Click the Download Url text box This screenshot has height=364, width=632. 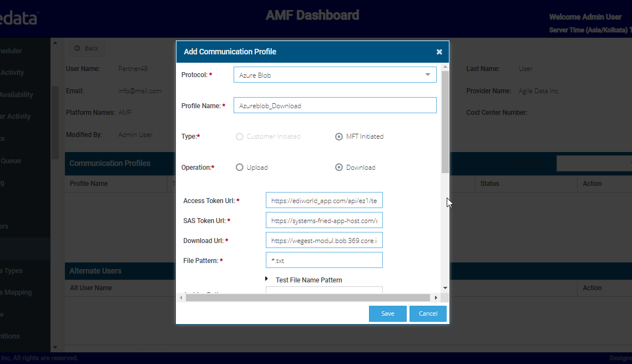324,241
